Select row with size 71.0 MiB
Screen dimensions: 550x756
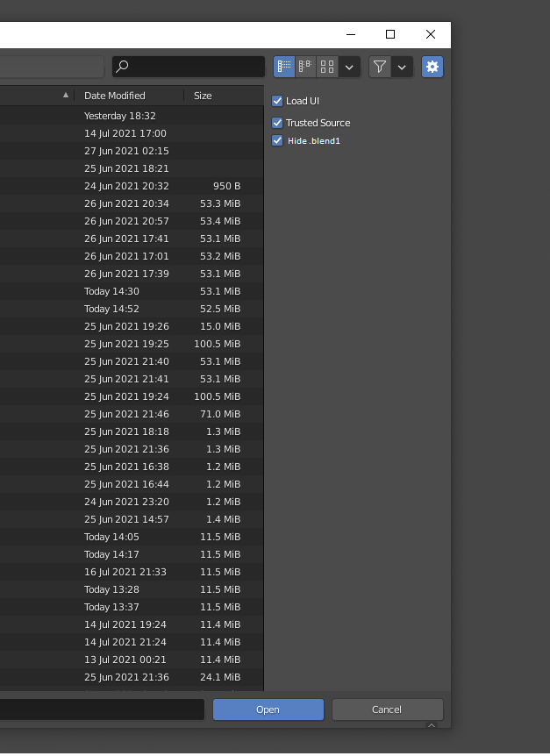click(132, 414)
